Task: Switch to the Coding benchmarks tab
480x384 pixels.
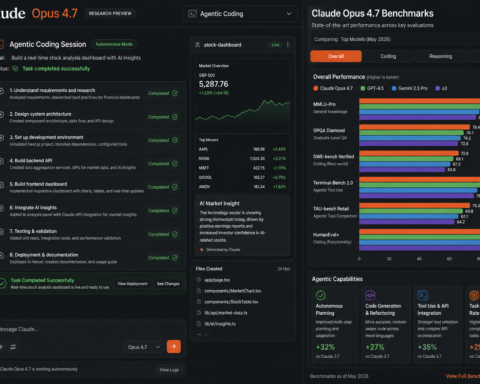Action: point(388,56)
